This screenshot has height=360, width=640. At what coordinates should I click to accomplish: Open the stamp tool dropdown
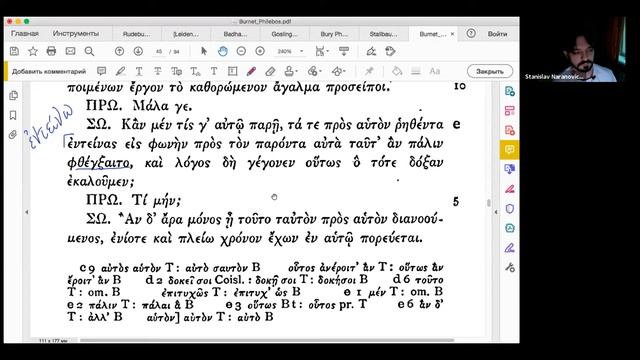click(291, 71)
